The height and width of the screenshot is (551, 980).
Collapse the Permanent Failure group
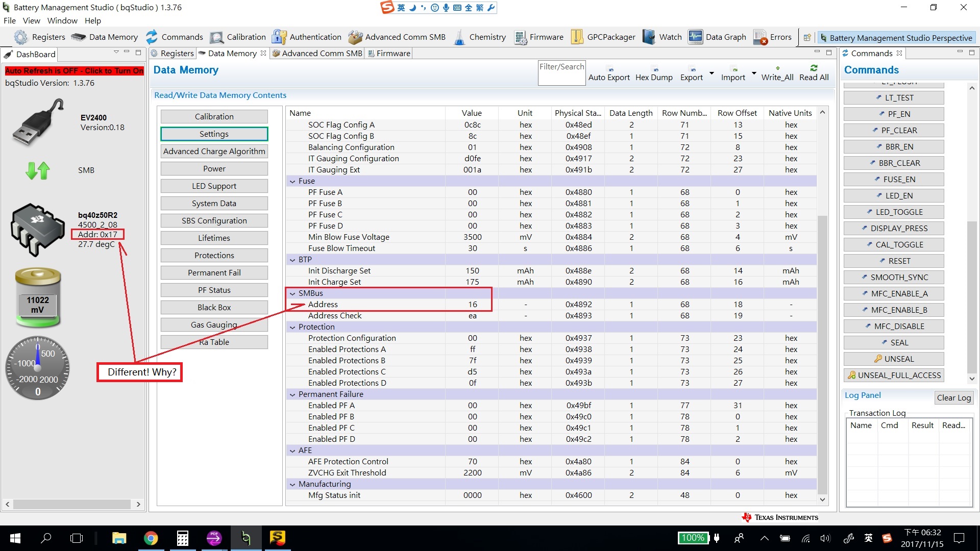pyautogui.click(x=292, y=394)
